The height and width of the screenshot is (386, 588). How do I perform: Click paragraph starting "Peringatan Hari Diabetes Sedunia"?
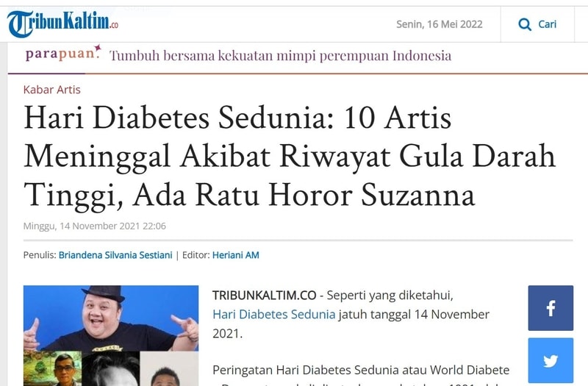tap(360, 369)
